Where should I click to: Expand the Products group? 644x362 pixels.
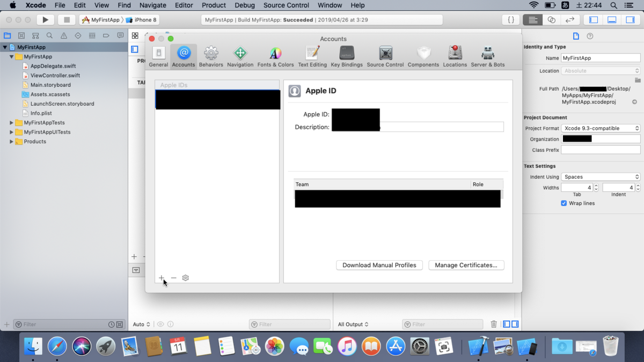[11, 142]
